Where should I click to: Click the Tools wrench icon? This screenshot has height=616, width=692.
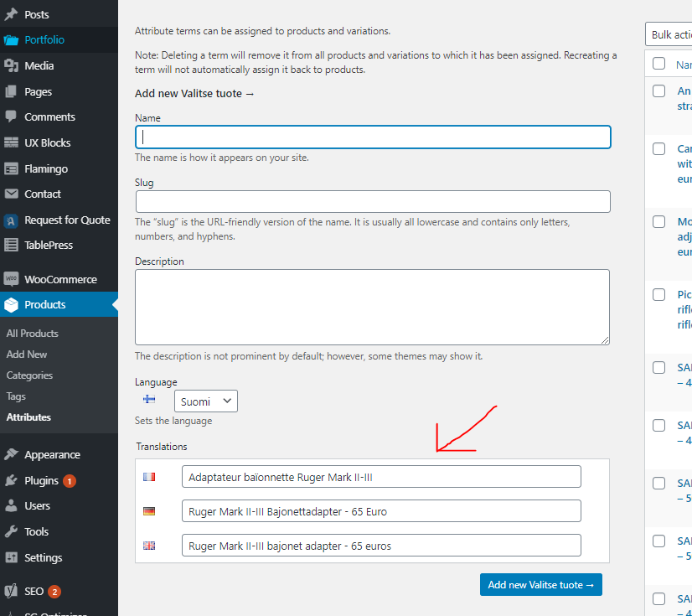coord(11,531)
